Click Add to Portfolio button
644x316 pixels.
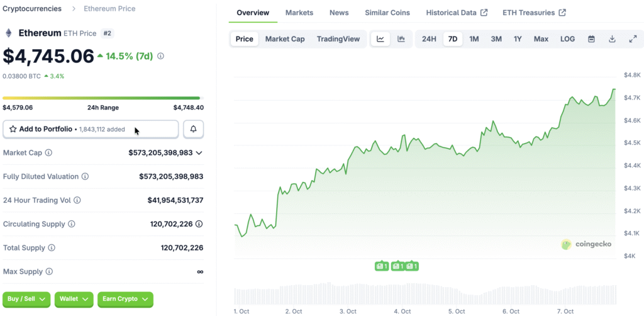[x=91, y=129]
